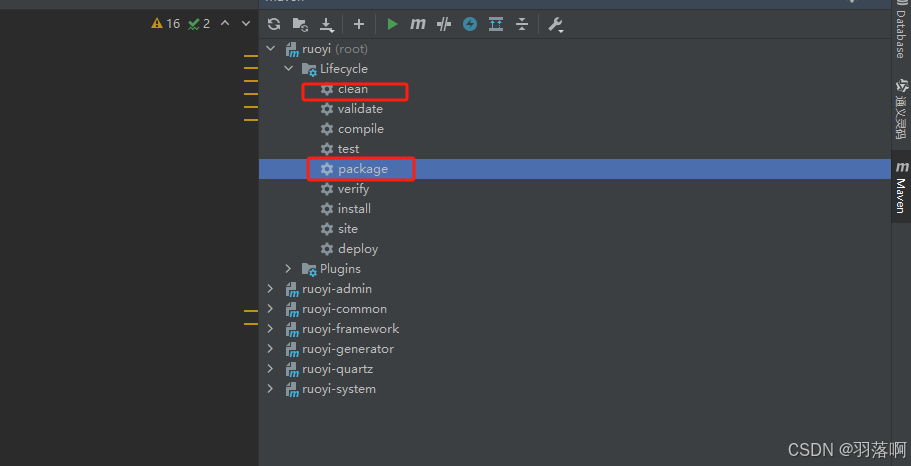Expand the Plugins folder
This screenshot has width=911, height=466.
click(x=289, y=268)
